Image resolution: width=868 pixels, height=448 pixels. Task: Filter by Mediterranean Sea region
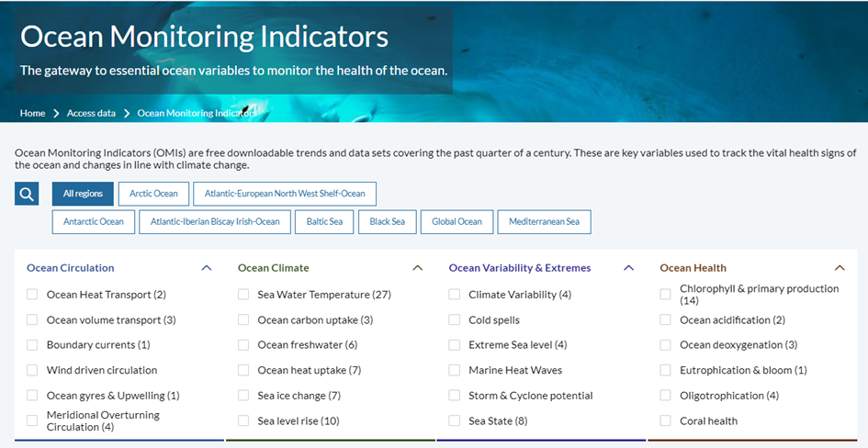(544, 221)
